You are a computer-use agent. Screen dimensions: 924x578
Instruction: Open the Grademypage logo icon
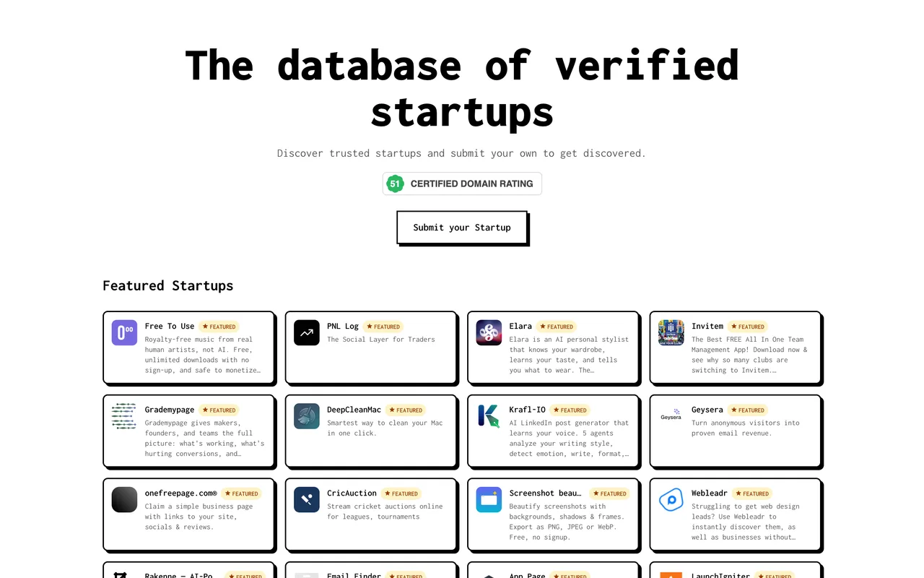pos(124,416)
